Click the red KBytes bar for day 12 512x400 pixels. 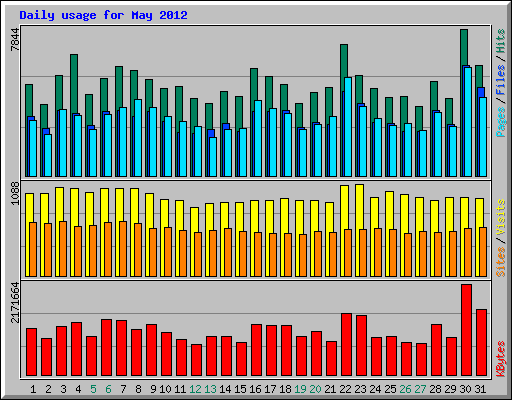click(196, 360)
